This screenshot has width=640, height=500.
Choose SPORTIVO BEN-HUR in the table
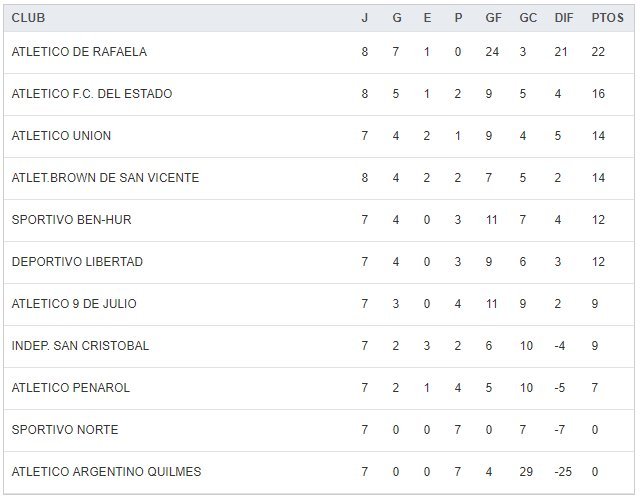pos(71,220)
